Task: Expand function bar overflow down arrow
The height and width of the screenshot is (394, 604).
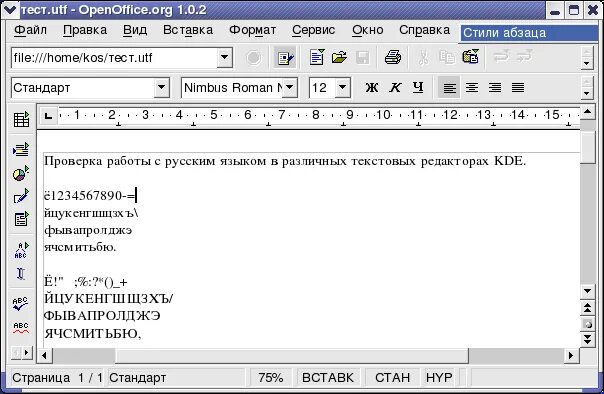Action: 587,64
